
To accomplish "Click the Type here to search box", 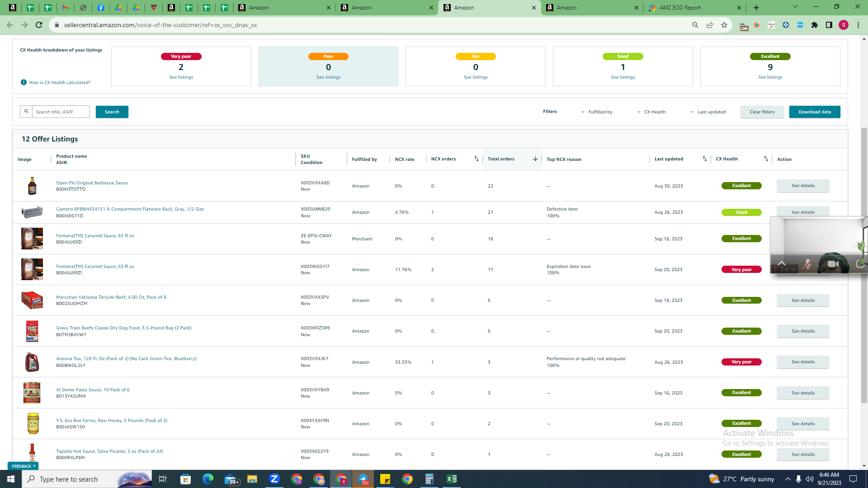I will pos(87,479).
